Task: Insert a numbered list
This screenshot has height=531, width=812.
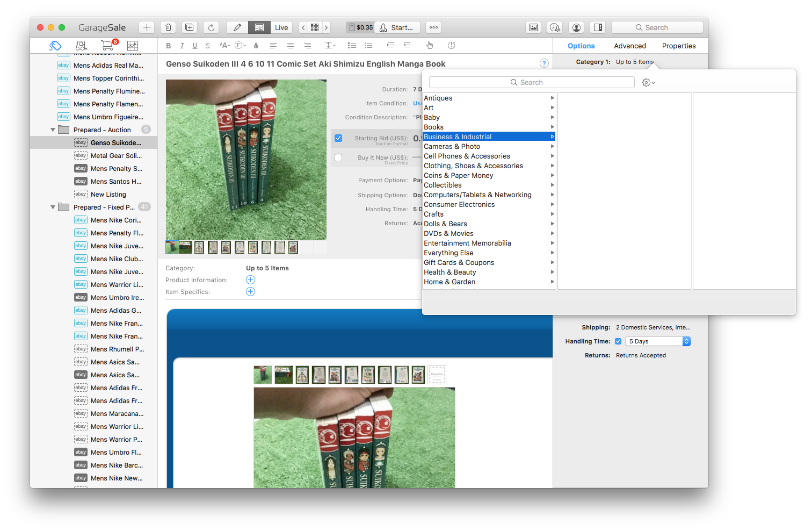Action: coord(368,46)
